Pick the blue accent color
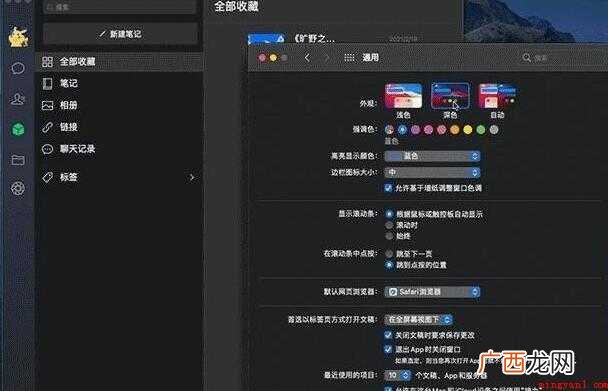 click(x=402, y=130)
